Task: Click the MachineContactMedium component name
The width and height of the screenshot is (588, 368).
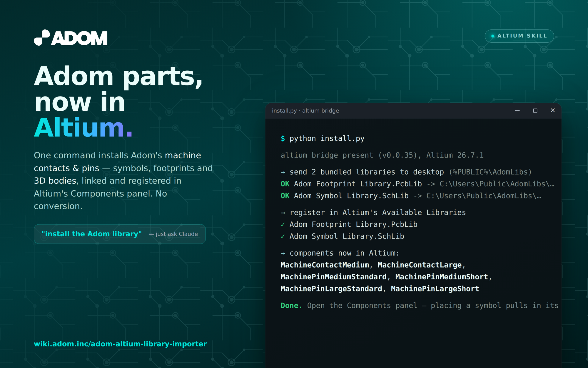Action: [x=325, y=265]
